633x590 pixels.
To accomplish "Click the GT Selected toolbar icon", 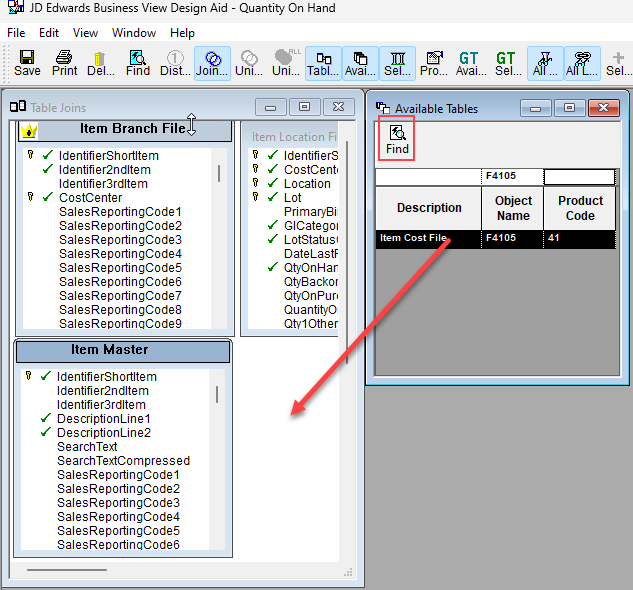I will coord(508,63).
